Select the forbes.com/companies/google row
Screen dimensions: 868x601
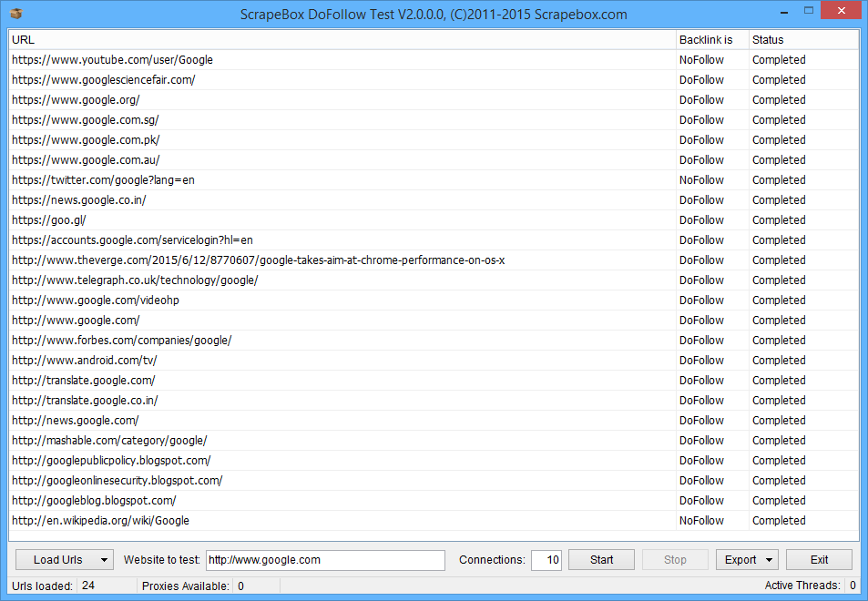click(x=122, y=341)
